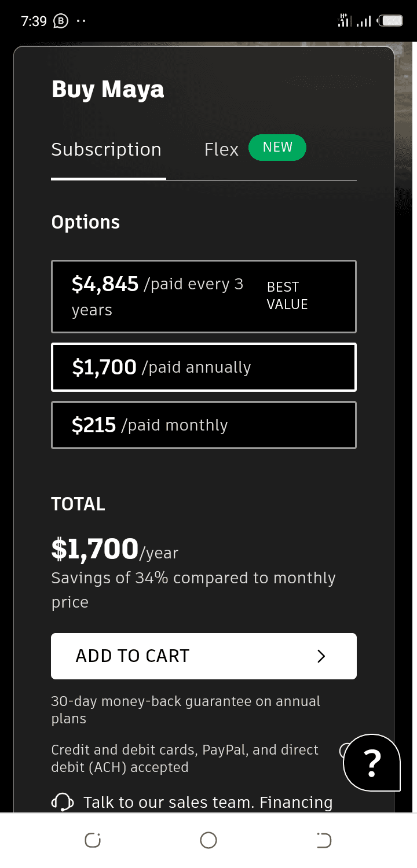Open recent apps from the navigation bar
The image size is (417, 868).
click(93, 840)
